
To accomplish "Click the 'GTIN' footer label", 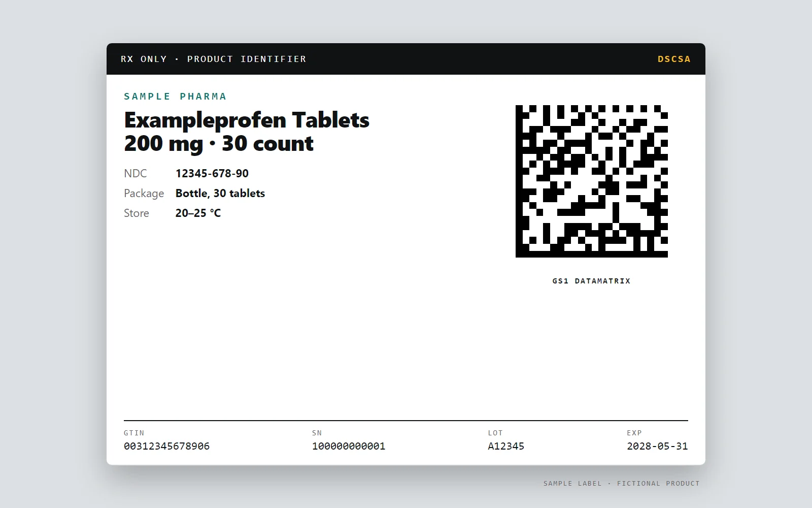I will (134, 433).
